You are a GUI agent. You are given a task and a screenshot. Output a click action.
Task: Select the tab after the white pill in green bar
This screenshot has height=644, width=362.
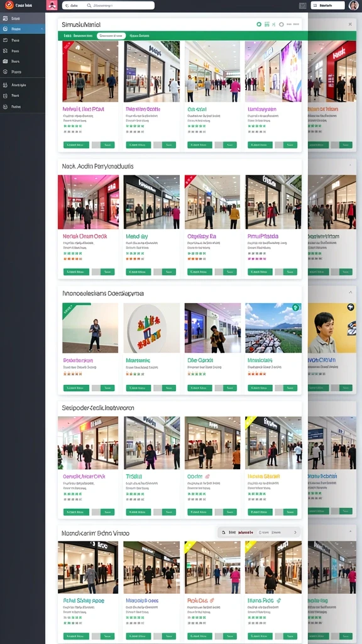(139, 36)
